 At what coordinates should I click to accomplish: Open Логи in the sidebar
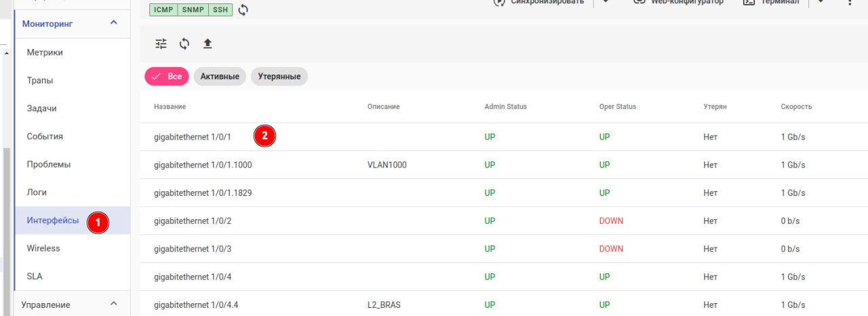(x=72, y=193)
